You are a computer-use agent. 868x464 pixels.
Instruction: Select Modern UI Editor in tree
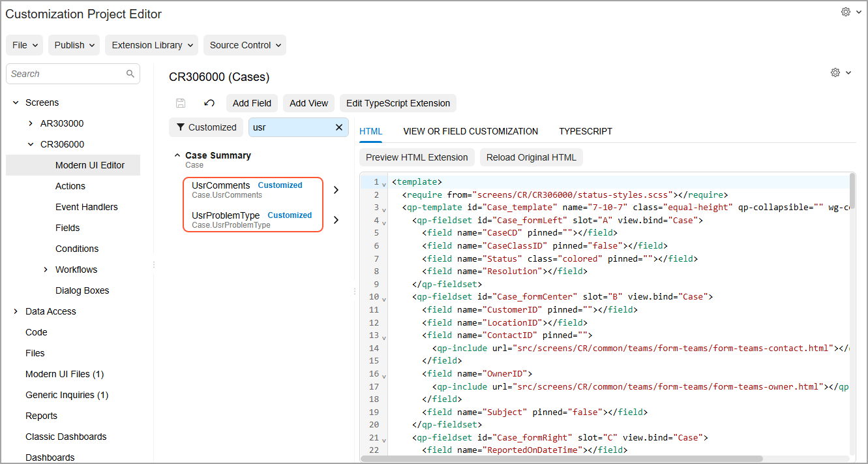[x=73, y=165]
